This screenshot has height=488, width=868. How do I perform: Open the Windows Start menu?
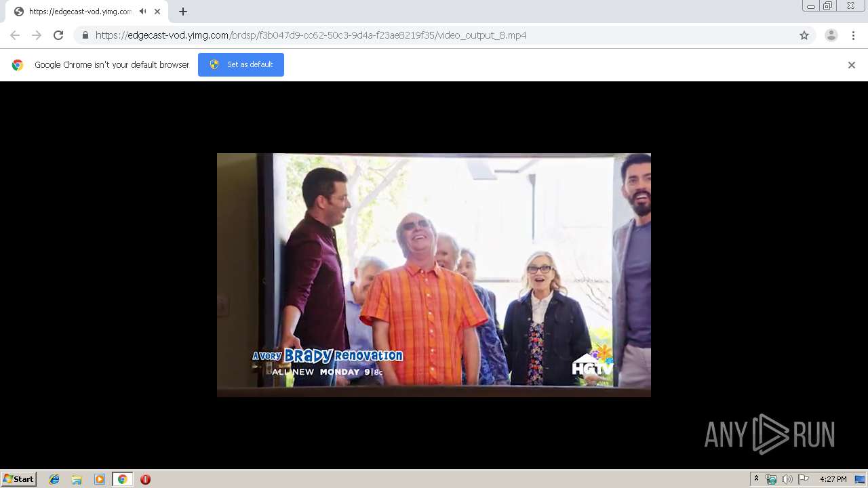tap(19, 479)
